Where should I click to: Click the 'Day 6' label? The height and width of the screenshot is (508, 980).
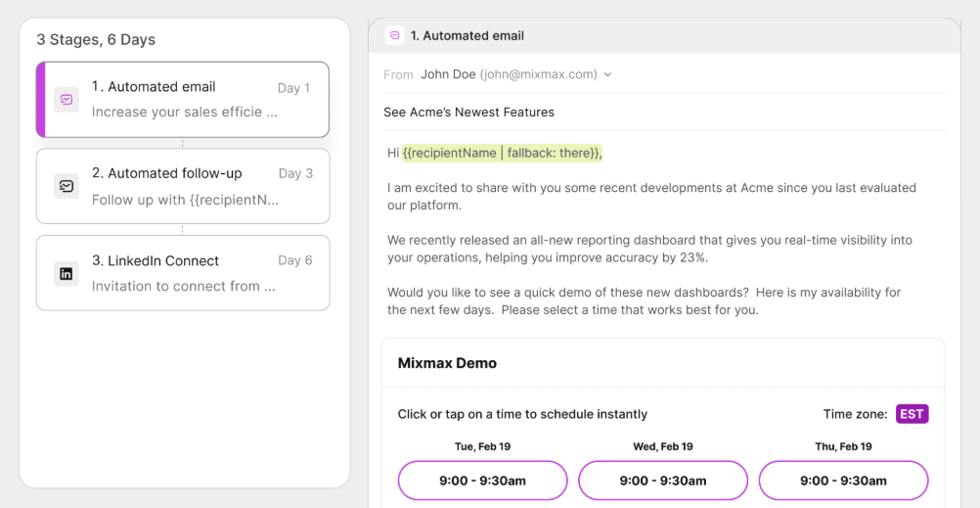295,260
